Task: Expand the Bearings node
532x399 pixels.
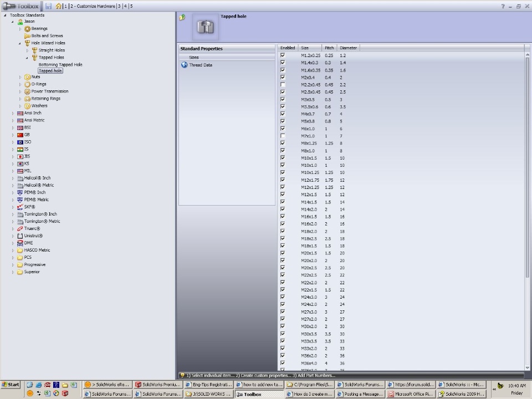Action: [x=20, y=29]
